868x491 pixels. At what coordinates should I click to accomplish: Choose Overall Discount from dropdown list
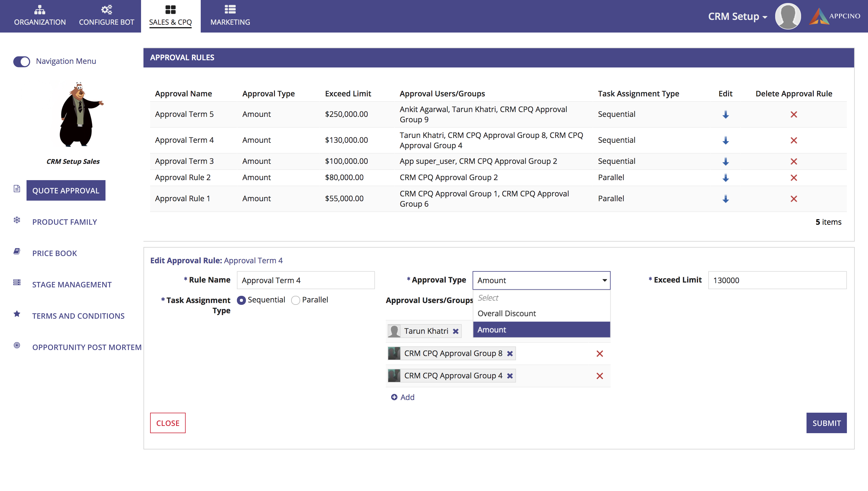507,313
